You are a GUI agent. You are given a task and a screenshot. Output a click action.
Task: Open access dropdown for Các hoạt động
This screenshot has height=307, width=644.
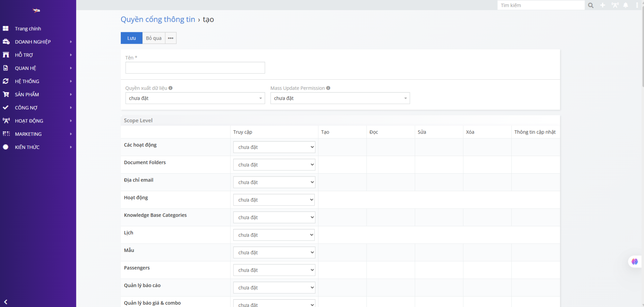[274, 147]
